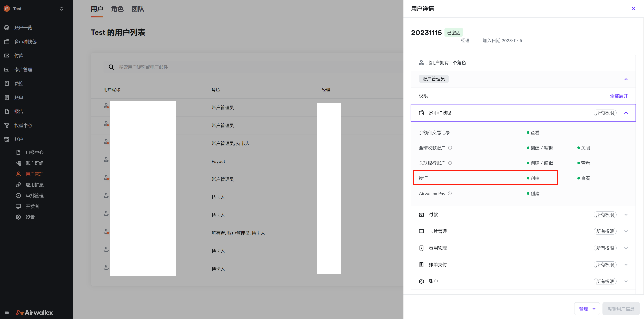Viewport: 644px width, 319px height.
Task: Open the 管理 dropdown button
Action: [x=587, y=309]
